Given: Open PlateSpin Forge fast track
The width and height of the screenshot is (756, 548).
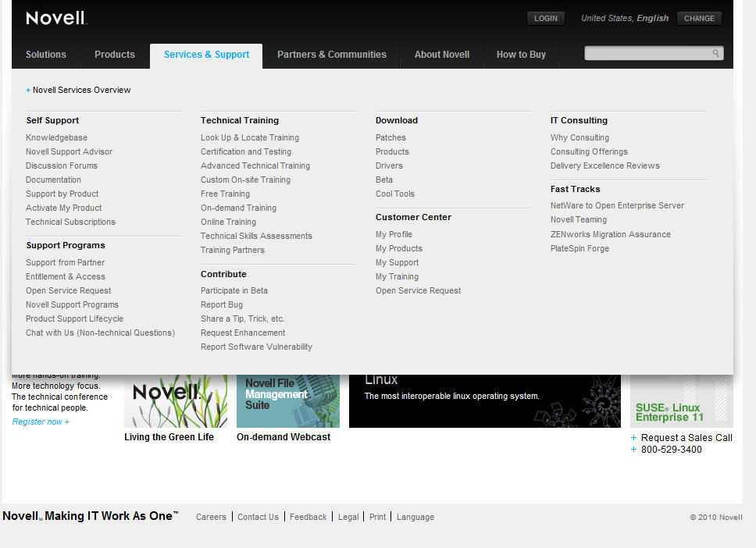Looking at the screenshot, I should pyautogui.click(x=579, y=248).
